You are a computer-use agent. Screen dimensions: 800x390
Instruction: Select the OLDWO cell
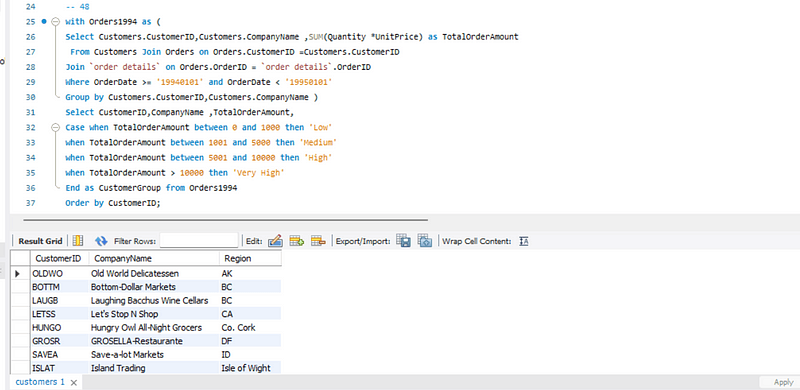tap(60, 274)
